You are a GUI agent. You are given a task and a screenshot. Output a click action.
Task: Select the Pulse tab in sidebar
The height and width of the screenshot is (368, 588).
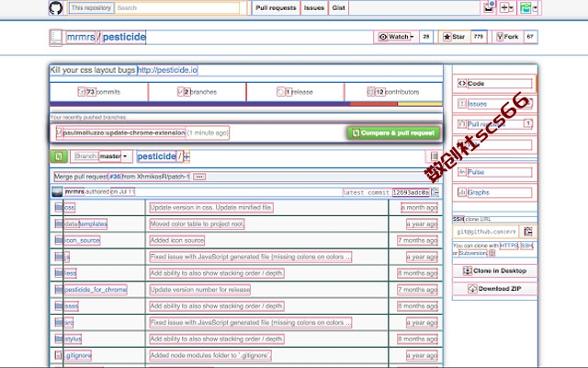[x=494, y=172]
